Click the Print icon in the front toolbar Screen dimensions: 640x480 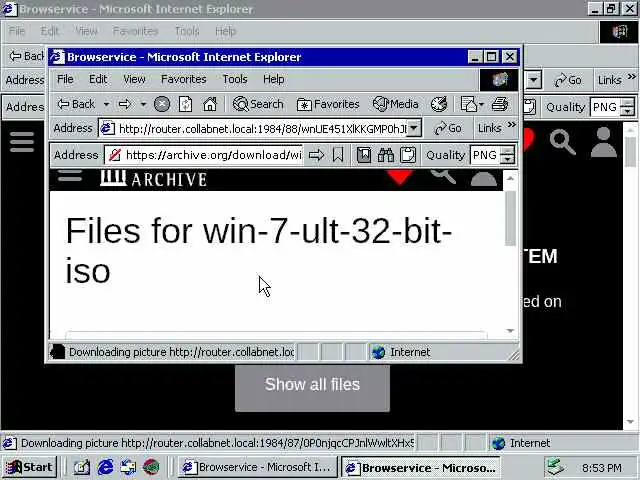coord(500,104)
